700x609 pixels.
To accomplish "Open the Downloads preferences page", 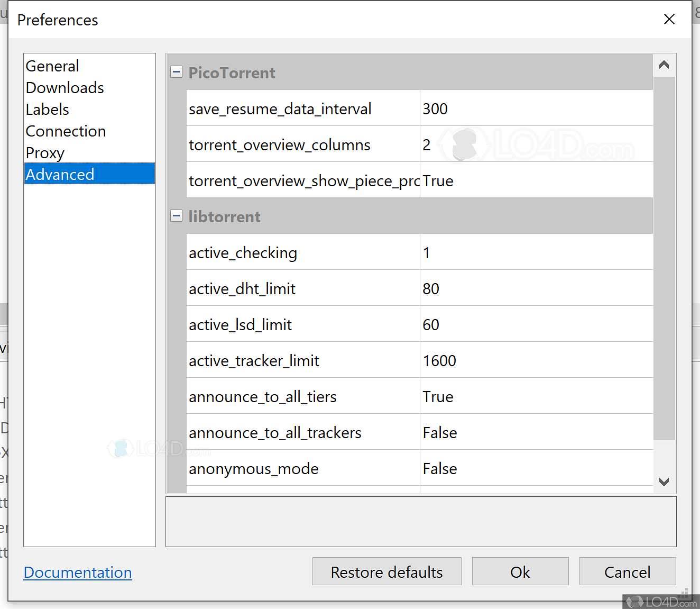I will pyautogui.click(x=65, y=87).
